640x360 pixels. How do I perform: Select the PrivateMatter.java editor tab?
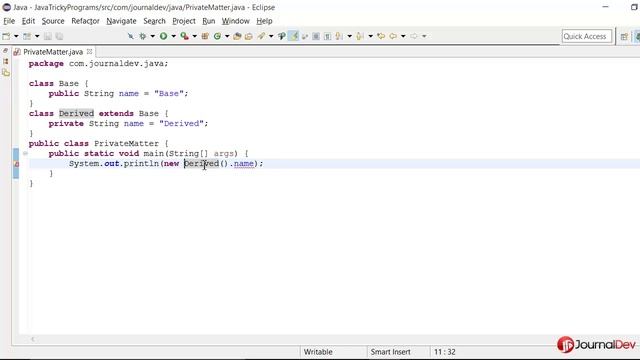click(x=53, y=52)
